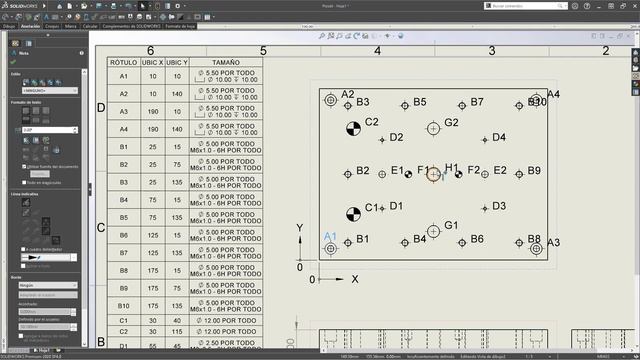Viewport: 640px width, 360px height.
Task: Switch to the Anotación tab
Action: coord(30,26)
